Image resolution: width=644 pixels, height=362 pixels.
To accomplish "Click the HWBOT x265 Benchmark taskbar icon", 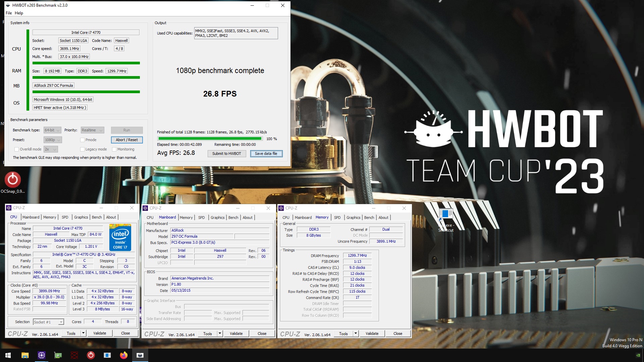I will 140,355.
